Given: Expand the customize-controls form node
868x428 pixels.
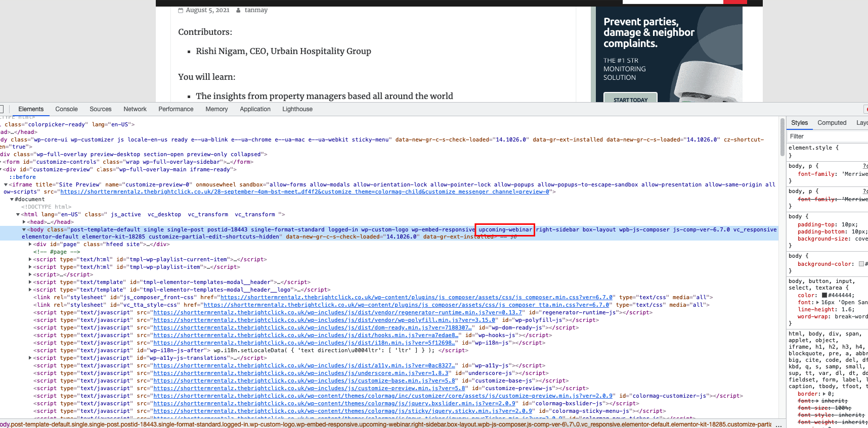Looking at the screenshot, I should [2, 162].
